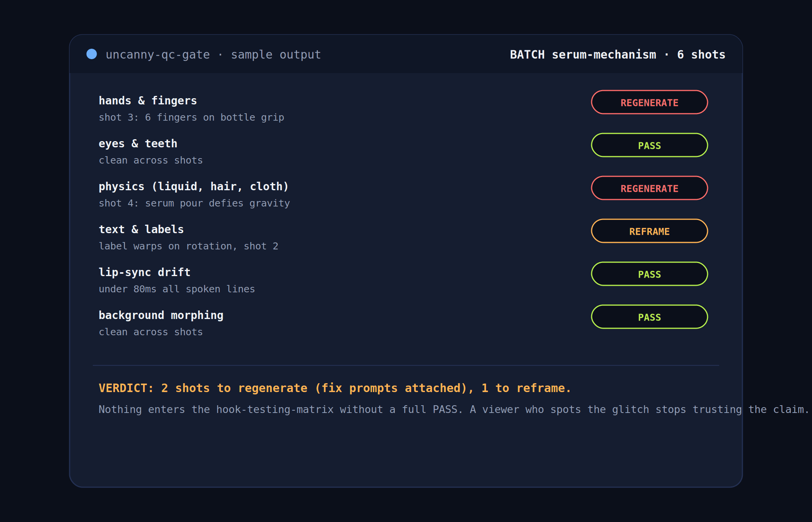Select 'physics (liquid, hair, cloth)' heading
Image resolution: width=812 pixels, height=522 pixels.
(x=194, y=186)
